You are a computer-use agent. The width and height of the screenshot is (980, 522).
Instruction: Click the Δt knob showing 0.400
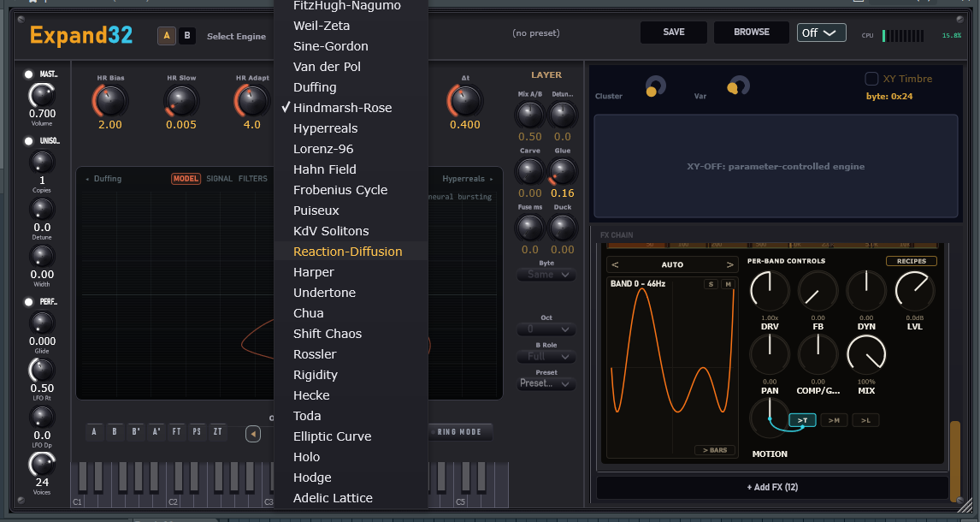point(465,101)
